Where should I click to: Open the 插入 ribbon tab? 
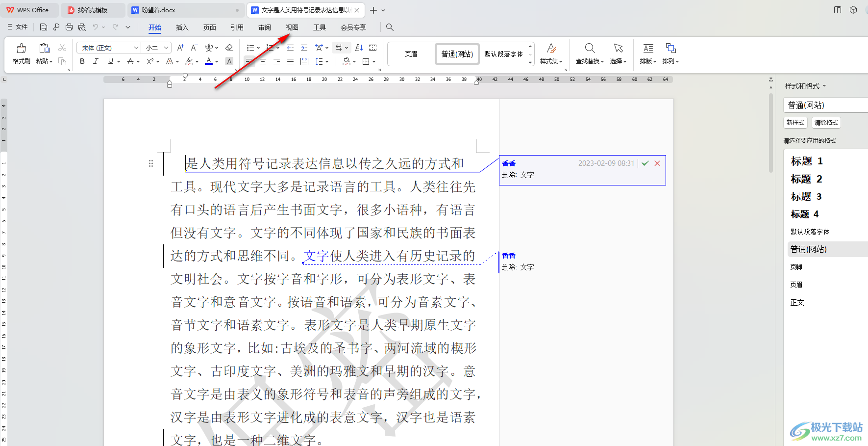point(182,27)
